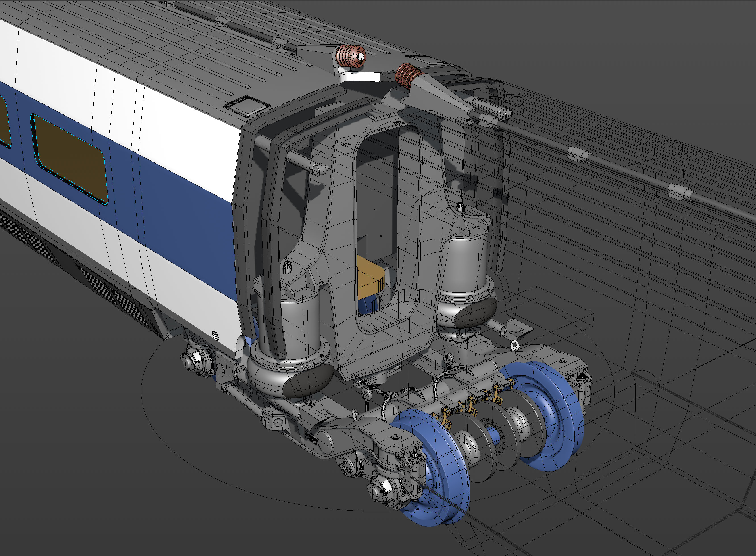Select the right red roof insulator
756x556 pixels.
409,75
